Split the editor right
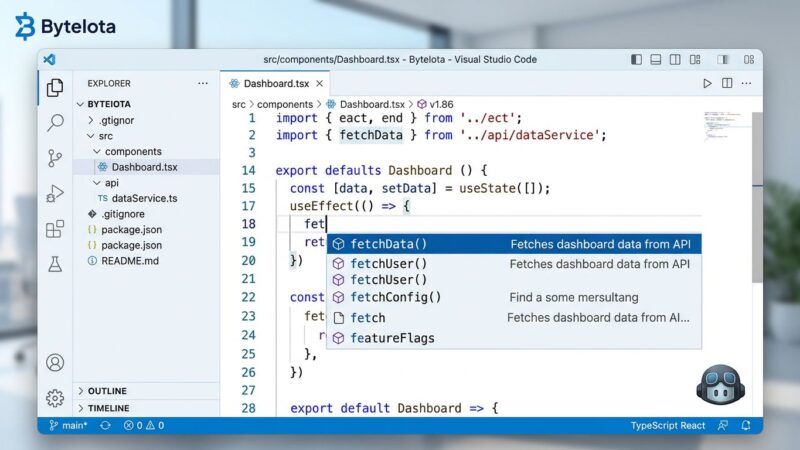This screenshot has height=450, width=800. (x=727, y=83)
